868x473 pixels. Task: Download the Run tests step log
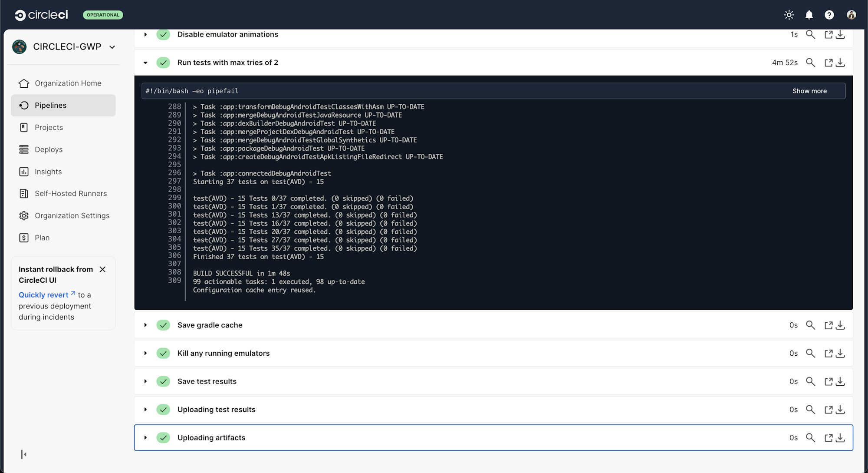tap(841, 63)
